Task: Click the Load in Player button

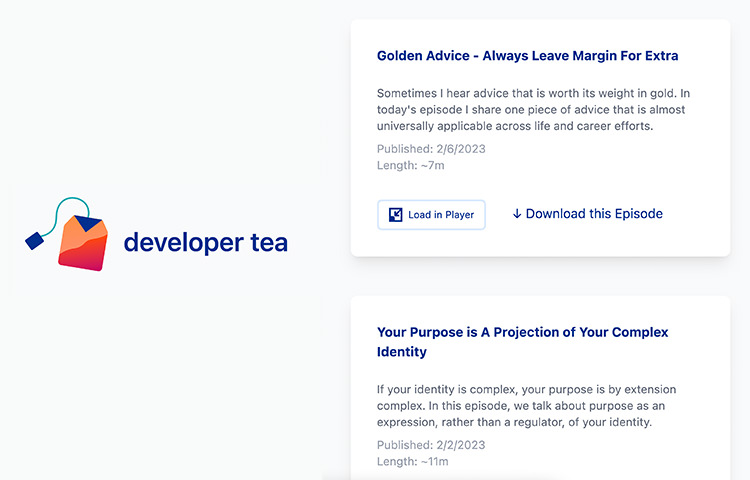Action: tap(431, 215)
